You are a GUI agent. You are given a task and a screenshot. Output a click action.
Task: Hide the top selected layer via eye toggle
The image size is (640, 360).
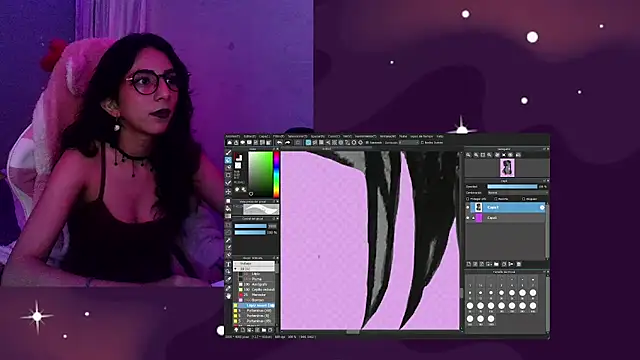tap(468, 207)
